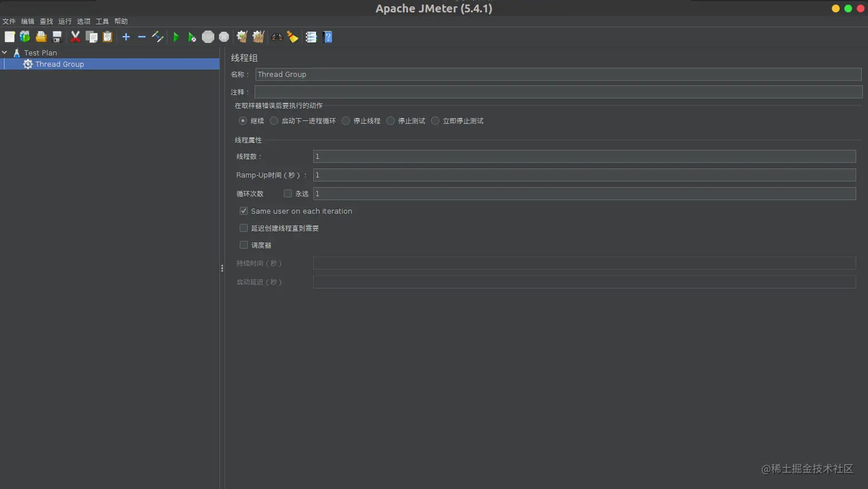
Task: Open the 选项 menu
Action: click(83, 21)
